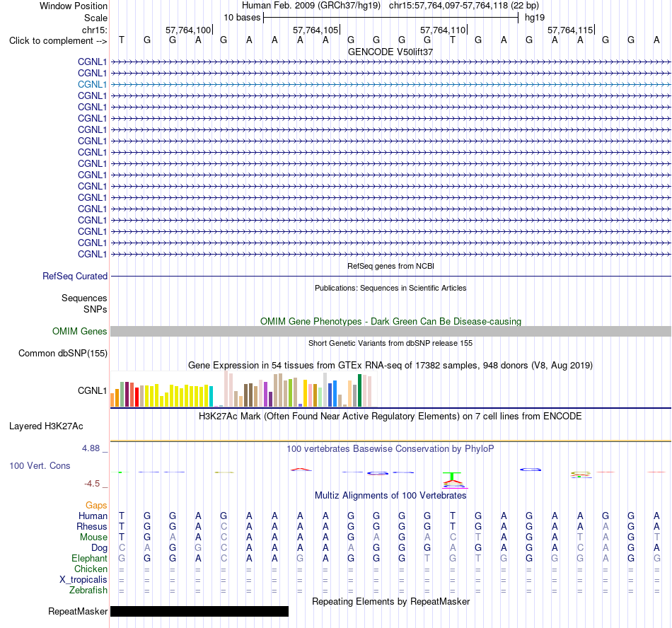Select the "Elephant" alignment row label

pos(89,559)
